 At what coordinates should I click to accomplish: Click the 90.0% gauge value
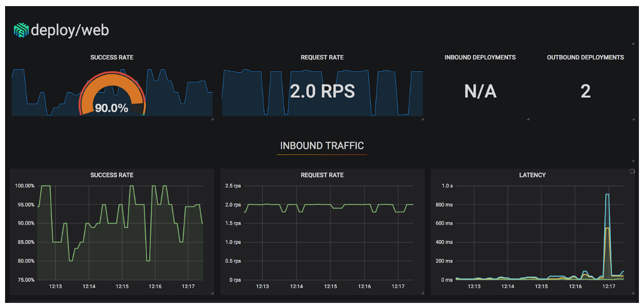[x=111, y=108]
